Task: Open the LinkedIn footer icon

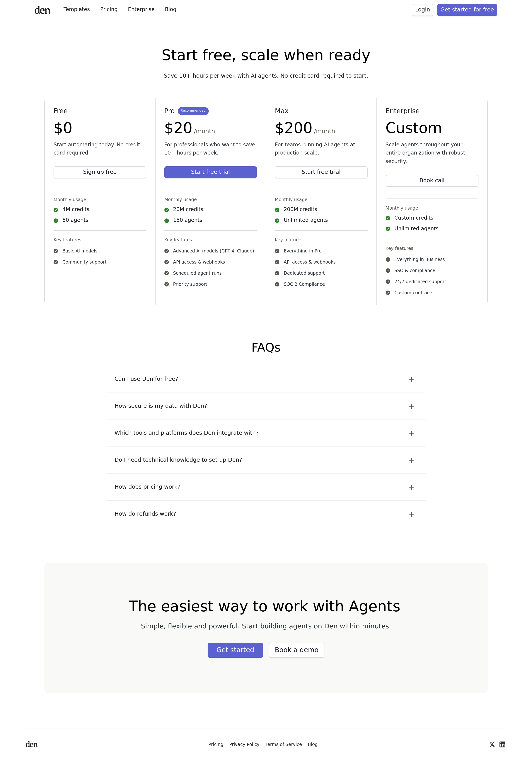Action: pos(502,744)
